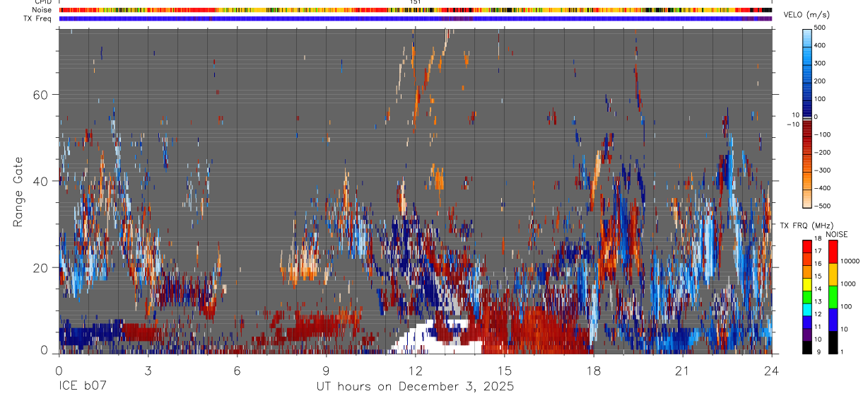Click the yellow-orange swatch of NOISE legend
Viewport: 868px width, 401px height.
coord(833,274)
